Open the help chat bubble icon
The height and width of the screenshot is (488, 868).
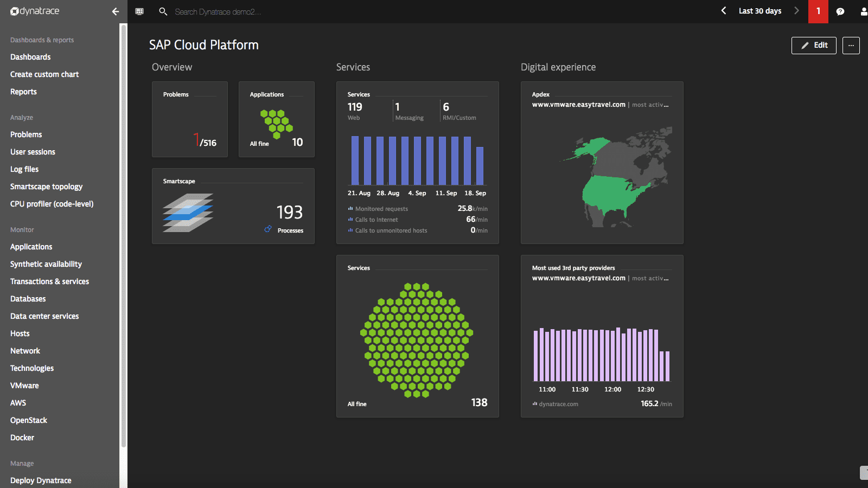tap(840, 11)
